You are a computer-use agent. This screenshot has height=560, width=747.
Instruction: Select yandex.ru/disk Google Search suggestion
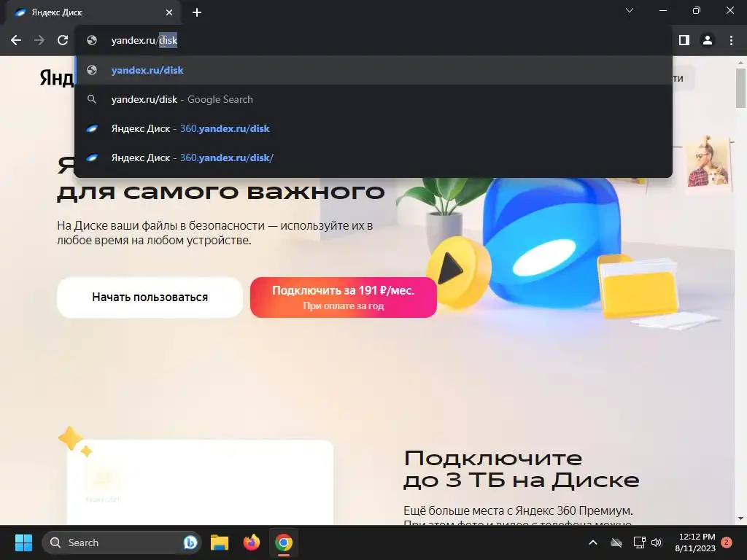point(374,99)
